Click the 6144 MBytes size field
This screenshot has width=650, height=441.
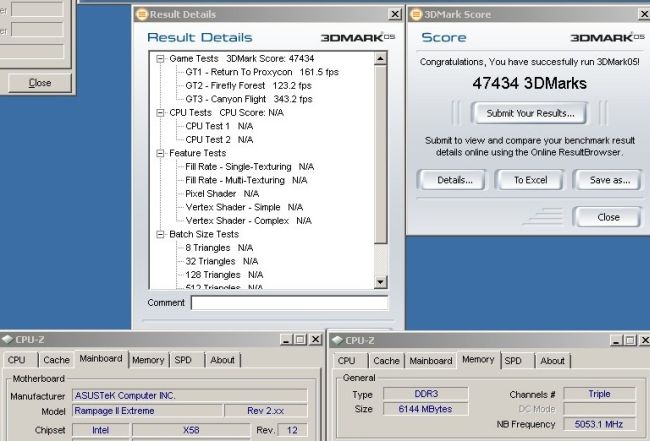(426, 409)
